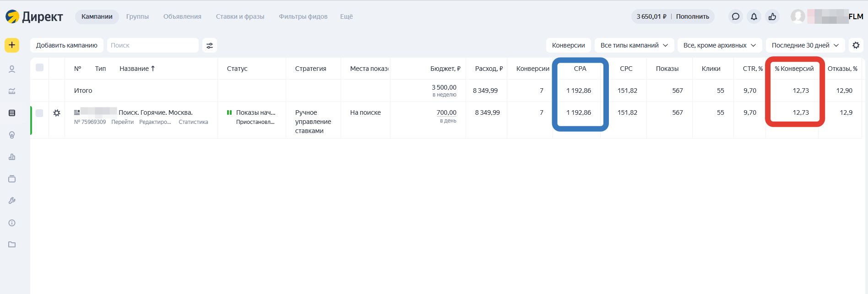The width and height of the screenshot is (868, 294).
Task: Open the recommendations lightbulb in sidebar
Action: pos(12,135)
